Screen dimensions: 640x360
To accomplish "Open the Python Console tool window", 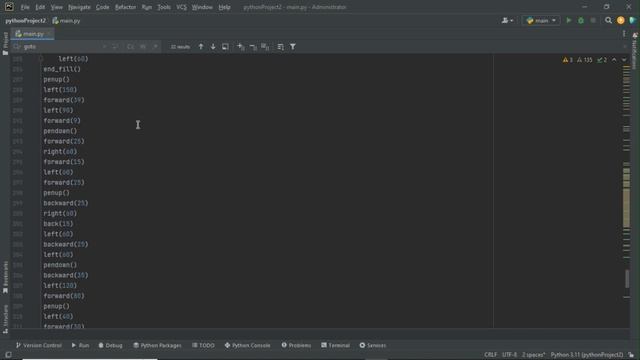I will pyautogui.click(x=247, y=345).
